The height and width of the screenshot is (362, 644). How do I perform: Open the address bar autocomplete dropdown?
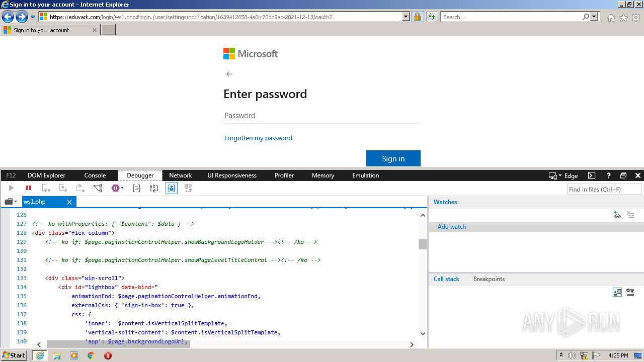click(x=406, y=17)
